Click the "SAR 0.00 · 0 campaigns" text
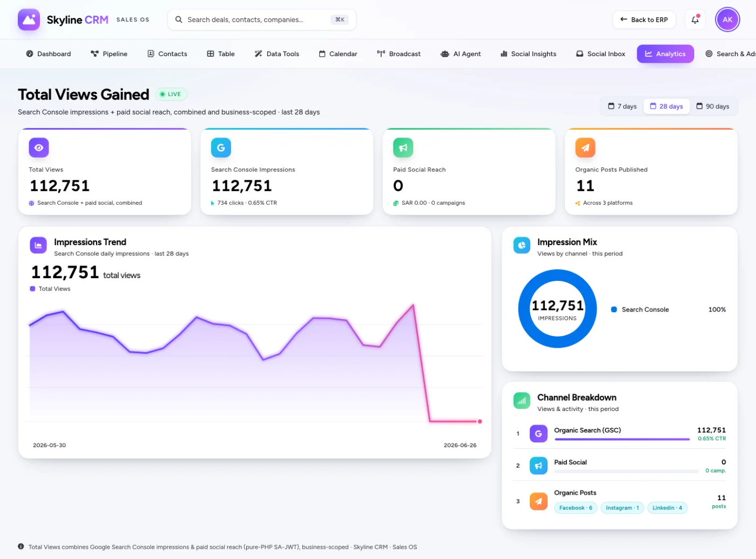 (433, 203)
